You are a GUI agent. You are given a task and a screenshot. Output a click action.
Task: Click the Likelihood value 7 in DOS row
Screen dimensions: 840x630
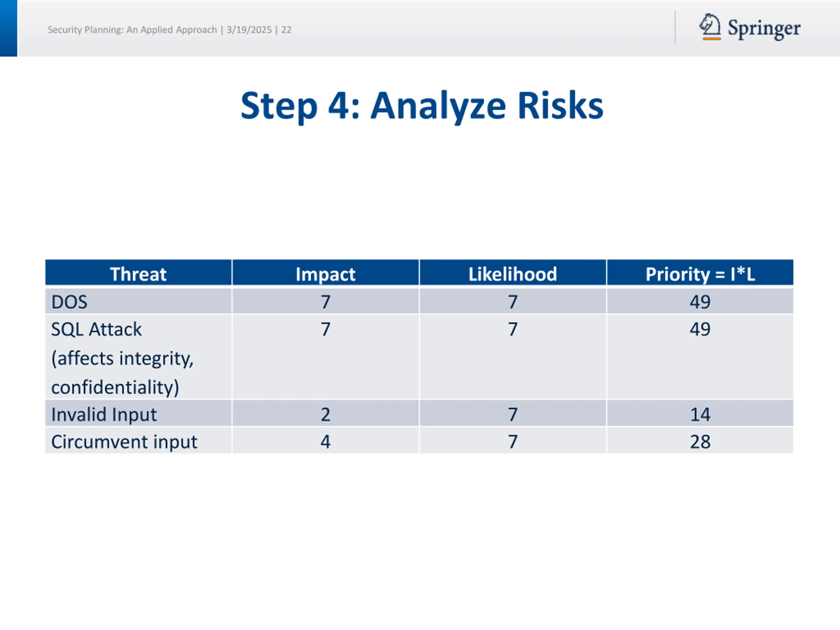pyautogui.click(x=513, y=302)
